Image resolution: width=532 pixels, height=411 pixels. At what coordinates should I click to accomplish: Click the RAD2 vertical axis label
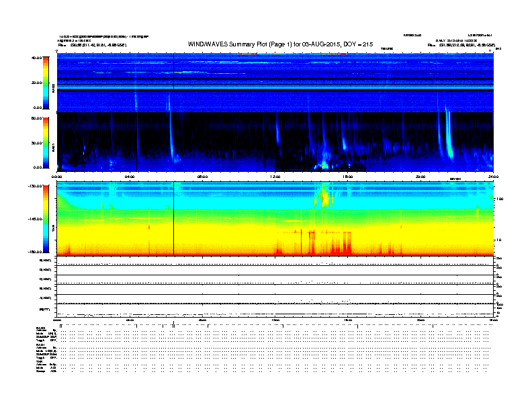tap(53, 88)
